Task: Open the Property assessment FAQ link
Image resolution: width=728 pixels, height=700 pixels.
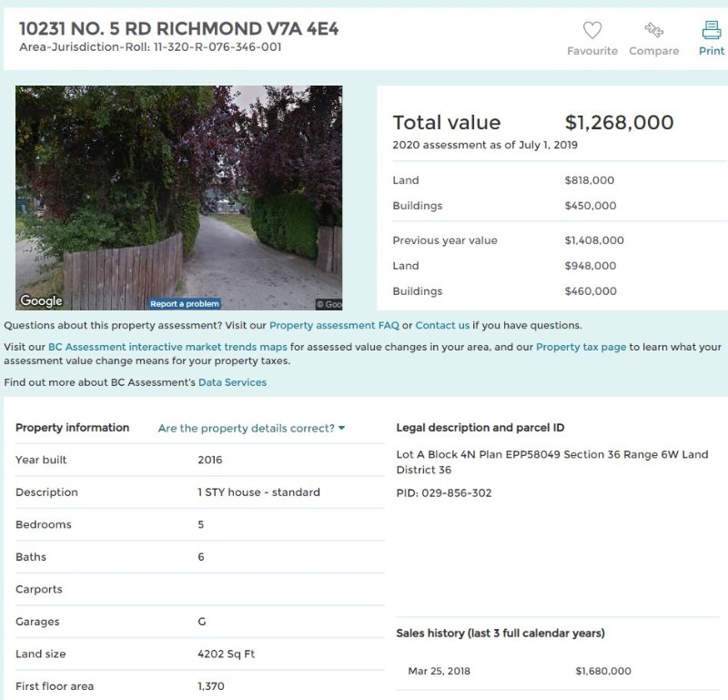Action: pos(334,325)
